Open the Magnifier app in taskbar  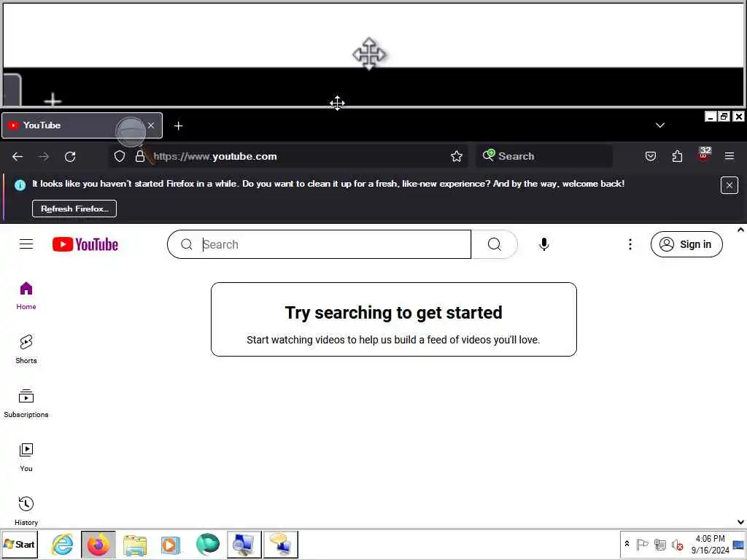pos(244,545)
